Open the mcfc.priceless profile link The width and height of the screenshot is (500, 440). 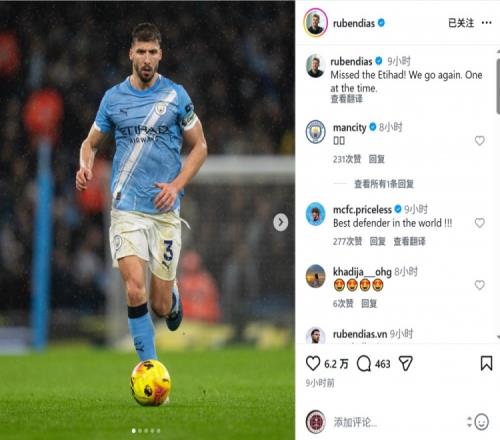(x=362, y=209)
